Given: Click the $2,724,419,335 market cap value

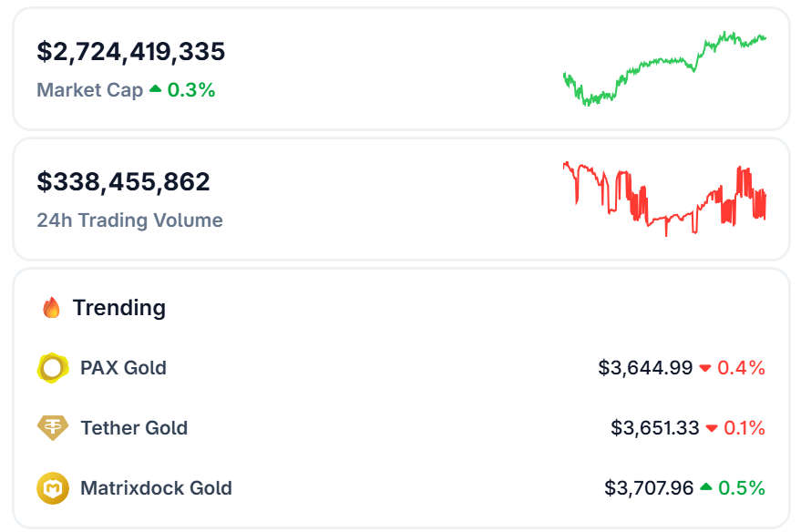Looking at the screenshot, I should [x=131, y=51].
